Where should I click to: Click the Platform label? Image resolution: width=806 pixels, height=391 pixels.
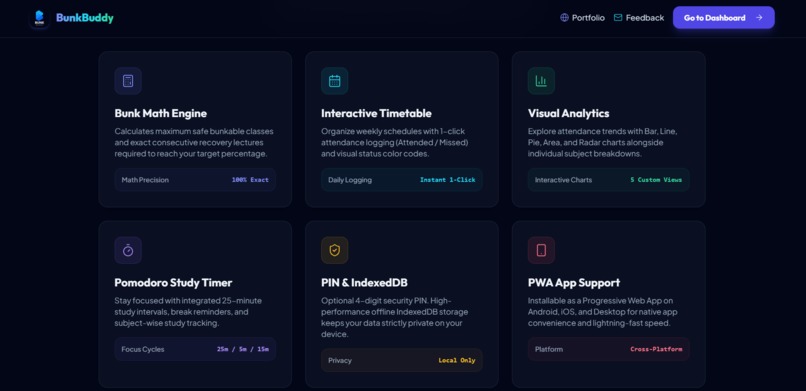tap(549, 349)
